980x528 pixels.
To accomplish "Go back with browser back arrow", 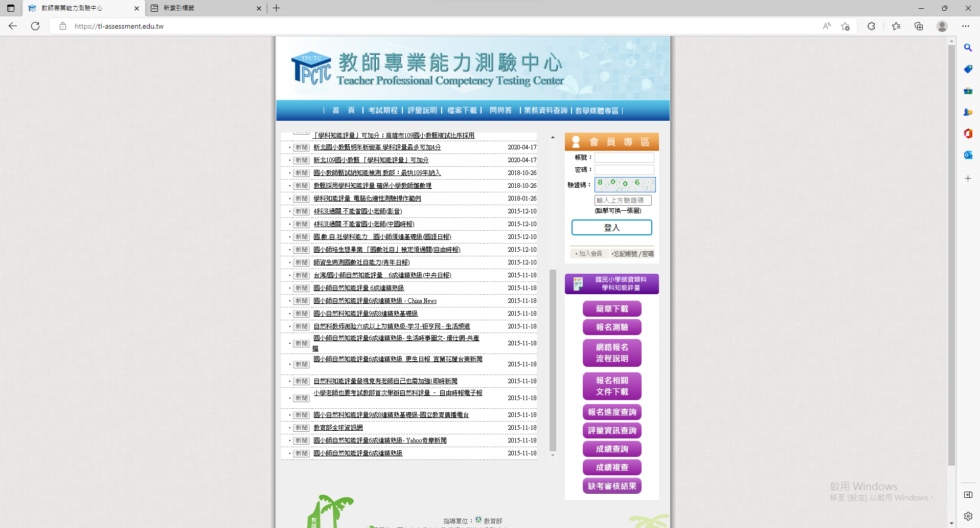I will click(x=13, y=26).
